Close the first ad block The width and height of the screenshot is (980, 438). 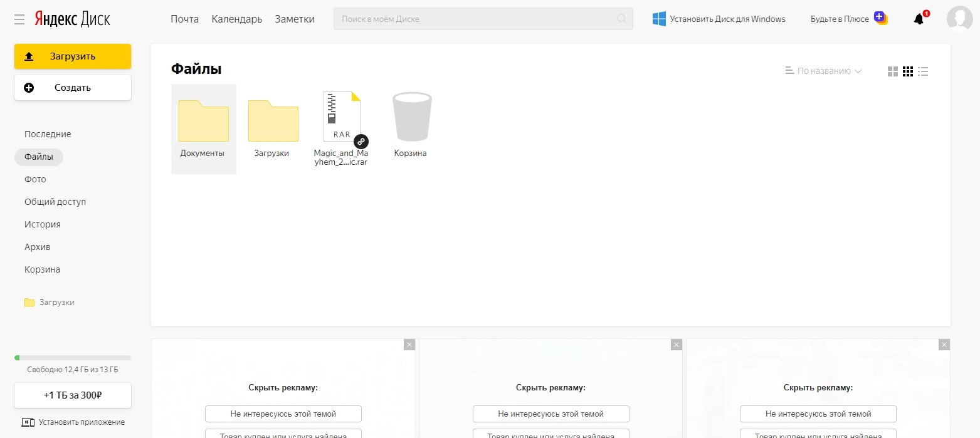pos(409,345)
